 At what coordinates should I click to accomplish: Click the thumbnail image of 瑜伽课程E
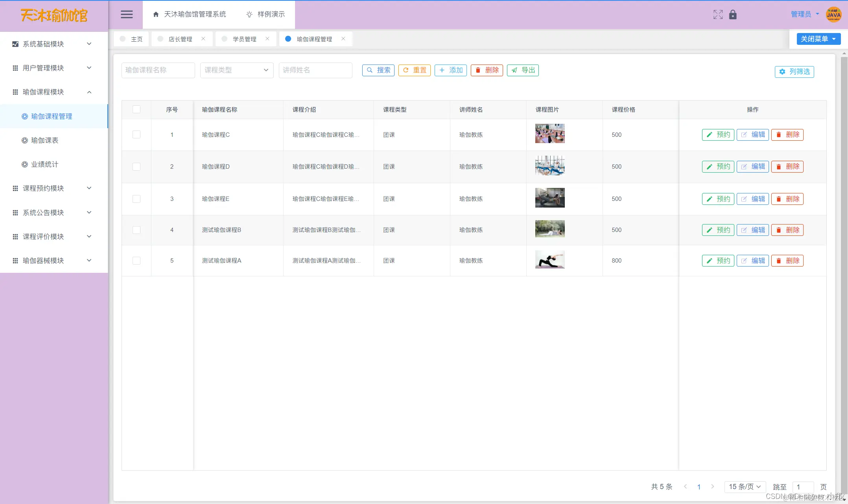coord(549,198)
